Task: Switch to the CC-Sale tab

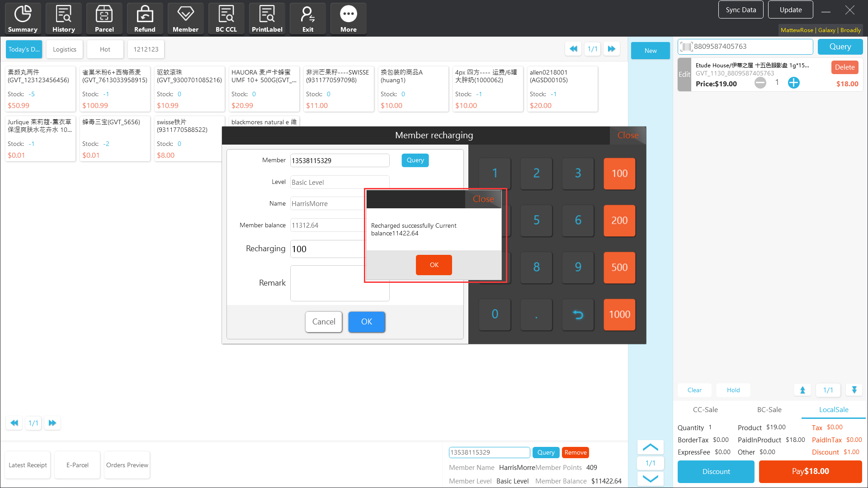Action: [x=705, y=409]
